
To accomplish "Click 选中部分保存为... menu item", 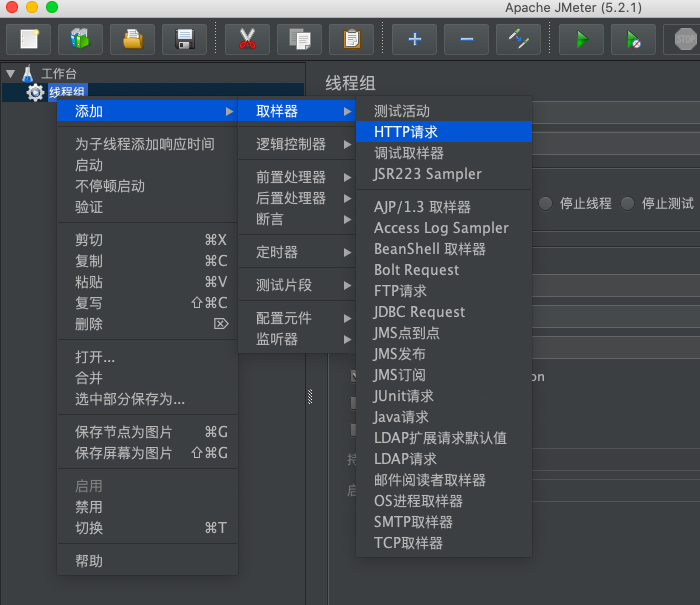I will [147, 399].
